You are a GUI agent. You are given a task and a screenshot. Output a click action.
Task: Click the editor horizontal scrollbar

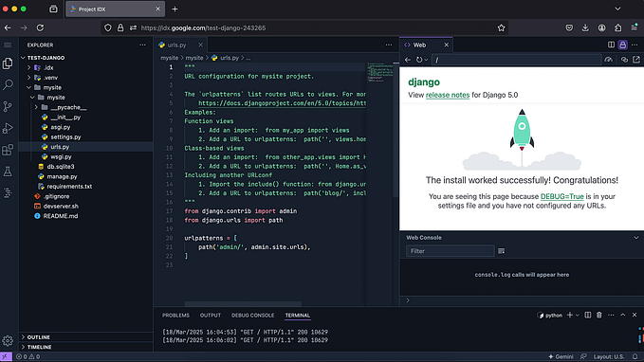coord(243,303)
